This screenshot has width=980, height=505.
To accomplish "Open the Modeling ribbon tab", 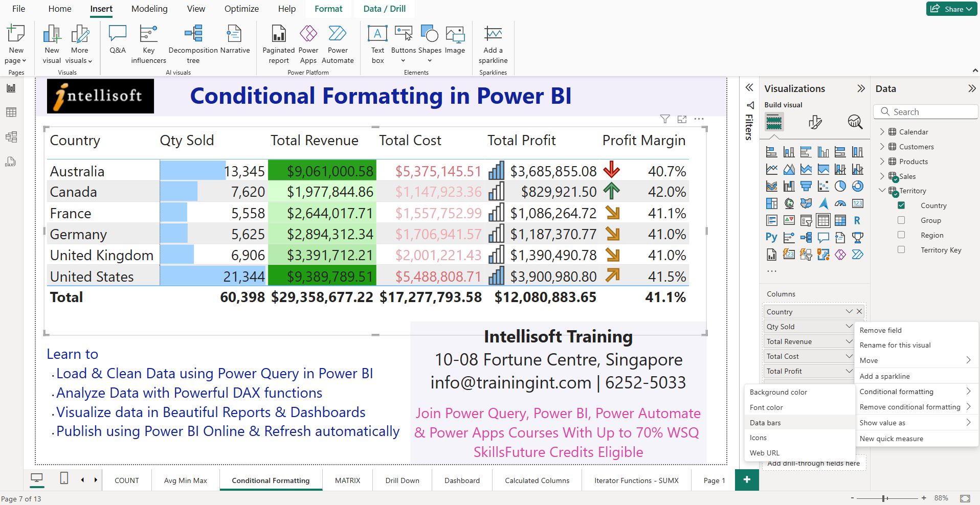I will 149,9.
